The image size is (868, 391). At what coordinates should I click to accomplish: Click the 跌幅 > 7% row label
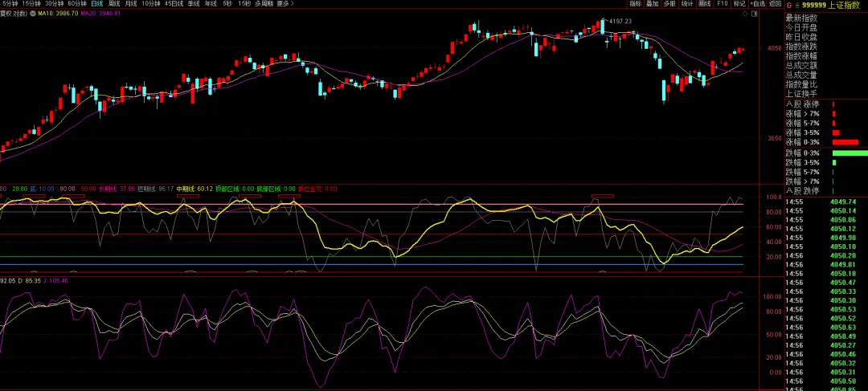point(803,181)
